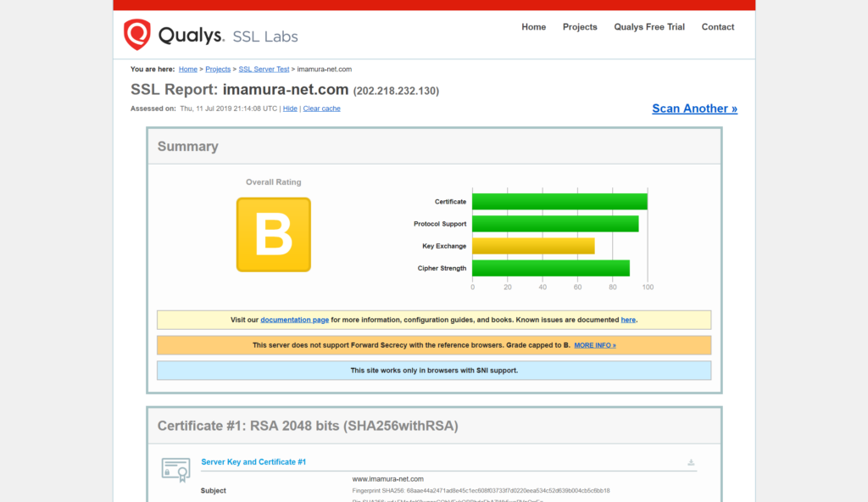Click the Clear cache link
Viewport: 868px width, 502px height.
point(321,109)
